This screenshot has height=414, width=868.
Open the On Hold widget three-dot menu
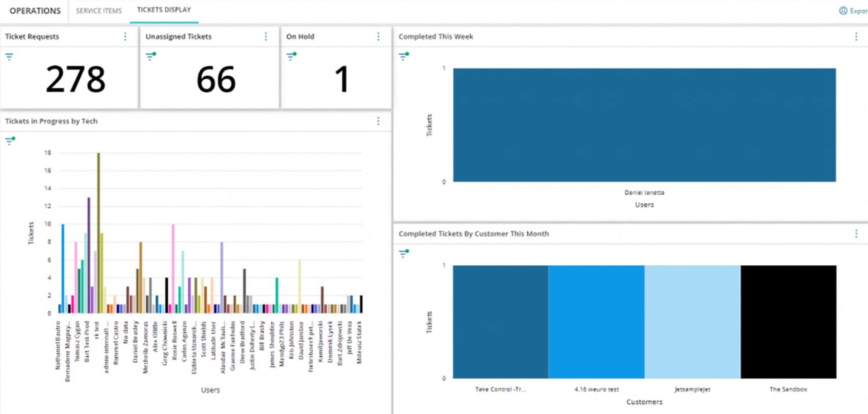pyautogui.click(x=379, y=37)
